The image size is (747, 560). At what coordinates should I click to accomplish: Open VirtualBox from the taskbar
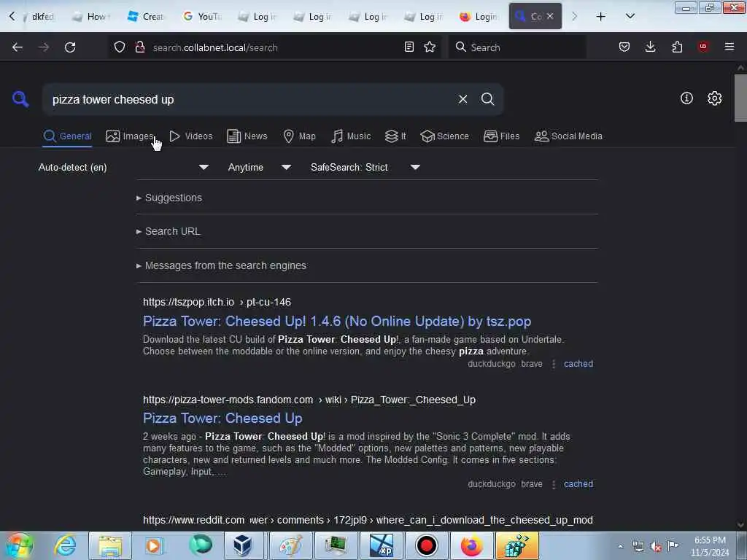(242, 545)
